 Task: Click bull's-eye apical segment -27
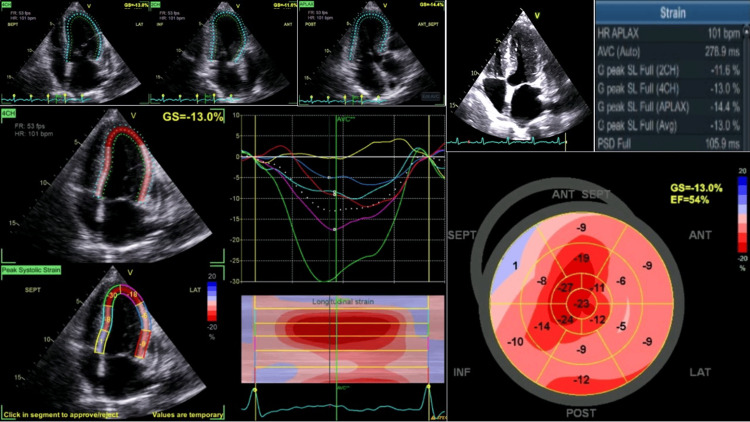click(x=566, y=288)
